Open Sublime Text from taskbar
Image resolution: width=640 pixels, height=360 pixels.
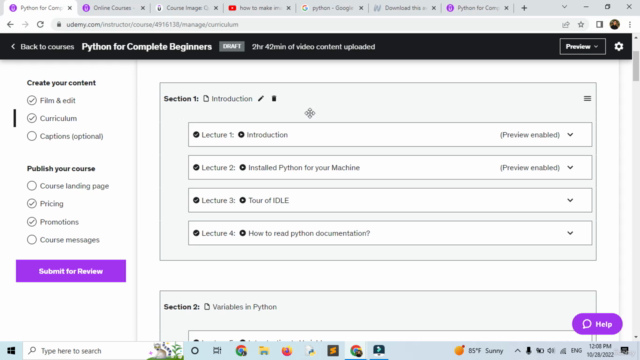click(333, 351)
